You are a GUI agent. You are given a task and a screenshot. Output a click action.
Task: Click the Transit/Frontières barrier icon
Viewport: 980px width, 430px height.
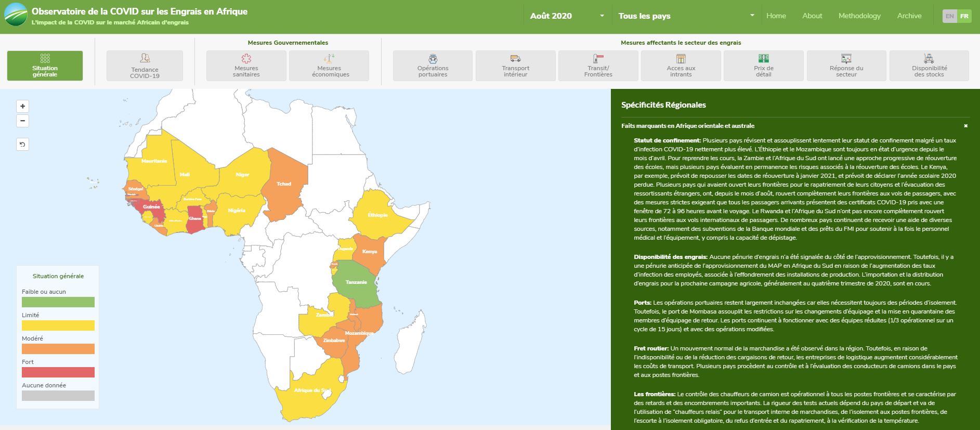[x=598, y=59]
